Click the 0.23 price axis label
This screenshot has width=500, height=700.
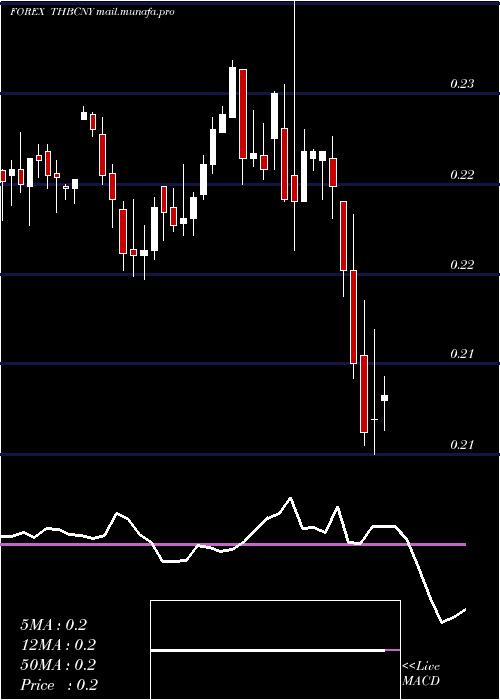462,83
